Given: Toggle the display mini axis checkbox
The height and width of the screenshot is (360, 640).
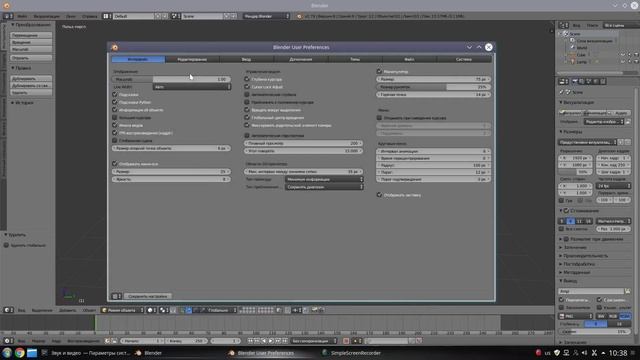Looking at the screenshot, I should coord(115,164).
